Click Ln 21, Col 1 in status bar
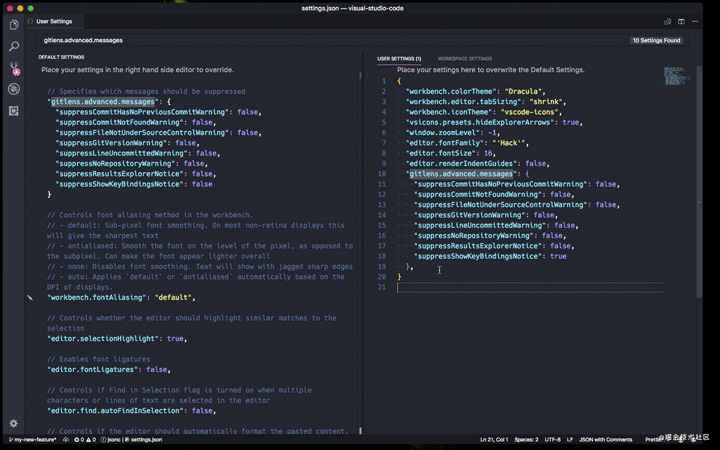This screenshot has height=450, width=720. point(494,439)
